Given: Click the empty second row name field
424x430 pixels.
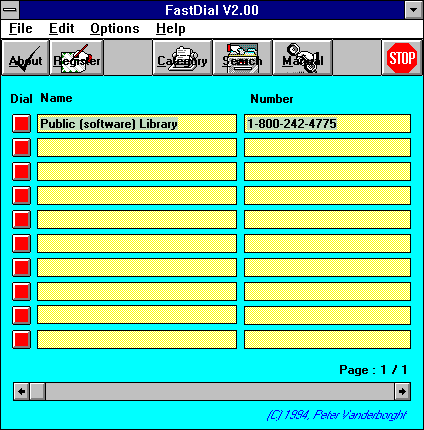Looking at the screenshot, I should click(x=137, y=148).
